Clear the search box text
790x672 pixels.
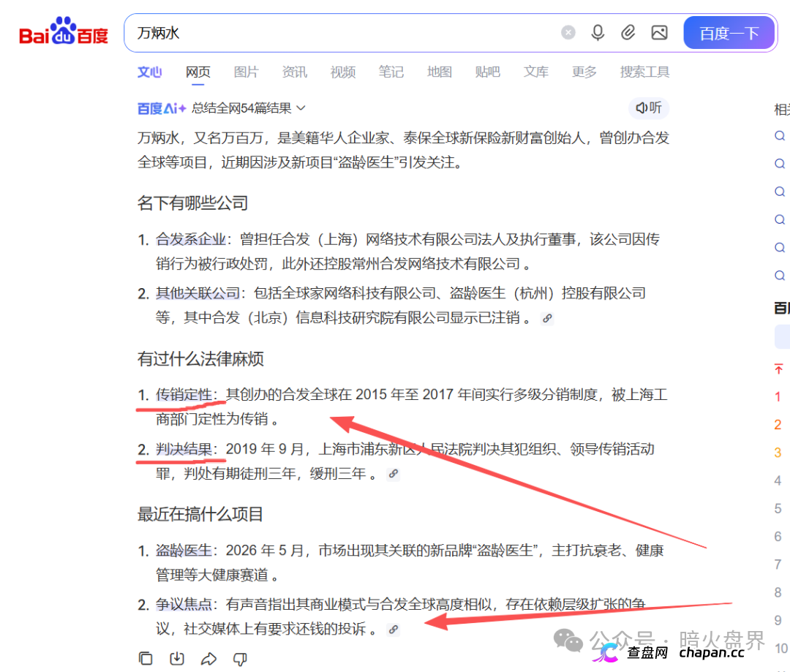(568, 33)
